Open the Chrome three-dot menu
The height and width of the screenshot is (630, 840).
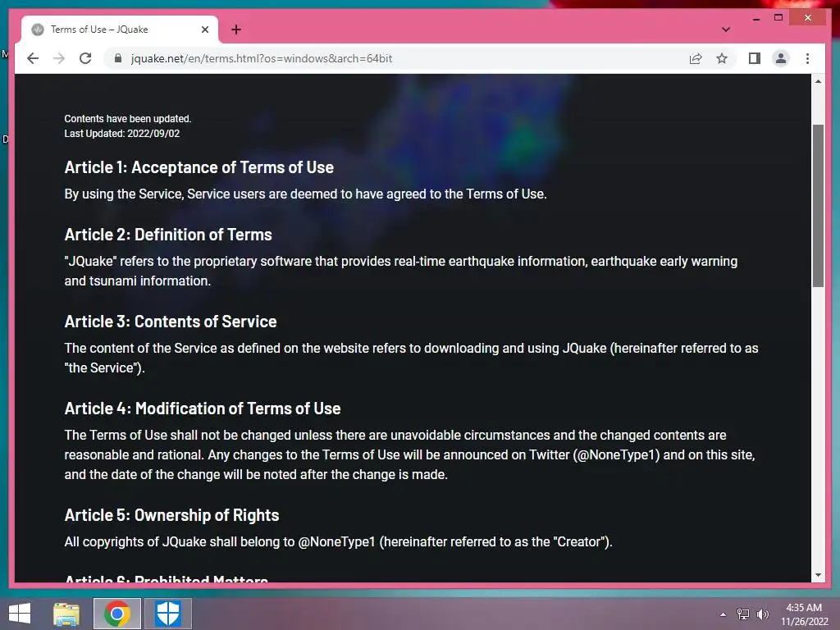[x=807, y=58]
